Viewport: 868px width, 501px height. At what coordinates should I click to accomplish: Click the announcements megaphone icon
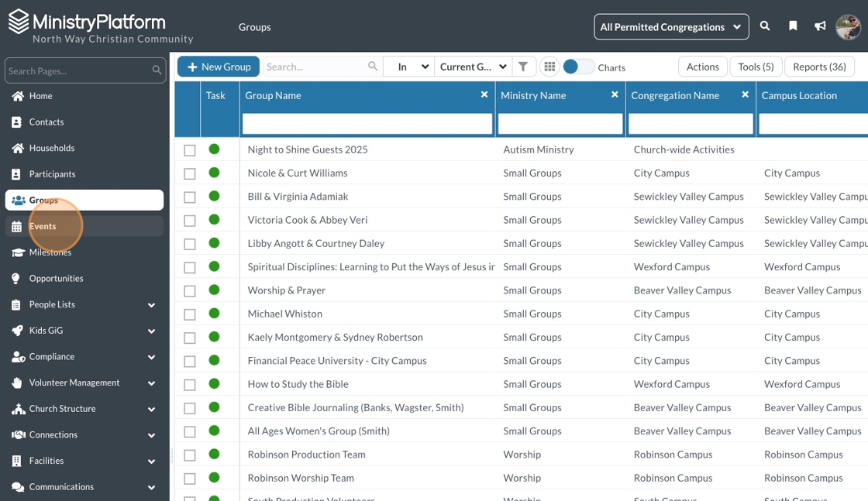820,26
